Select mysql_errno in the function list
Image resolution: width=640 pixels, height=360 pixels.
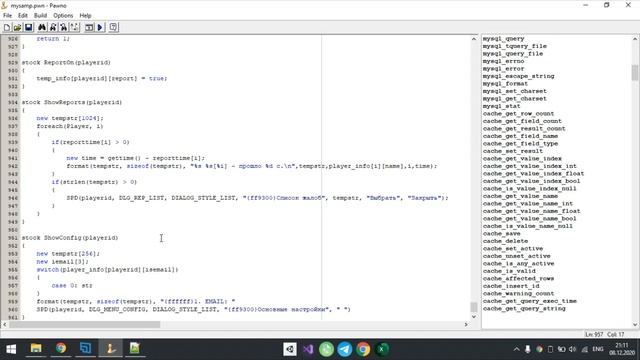point(503,61)
